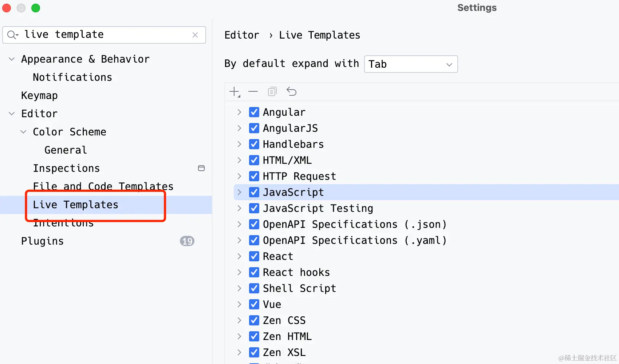This screenshot has width=619, height=364.
Task: Expand the Angular template group
Action: 239,112
